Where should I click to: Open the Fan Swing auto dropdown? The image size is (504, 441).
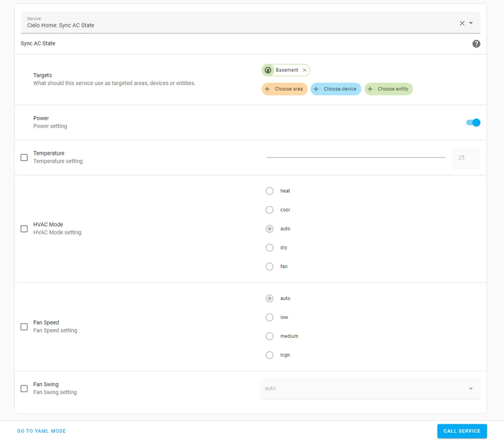370,389
